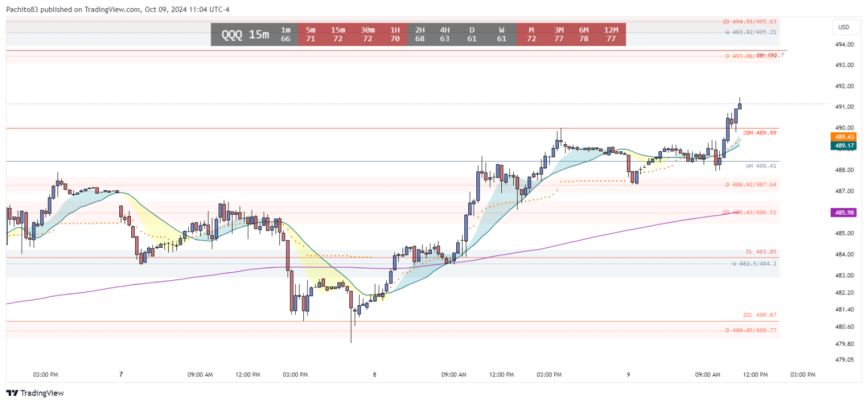Screen dimensions: 868x404
Task: Click the 481.40 price axis label
Action: tap(844, 310)
